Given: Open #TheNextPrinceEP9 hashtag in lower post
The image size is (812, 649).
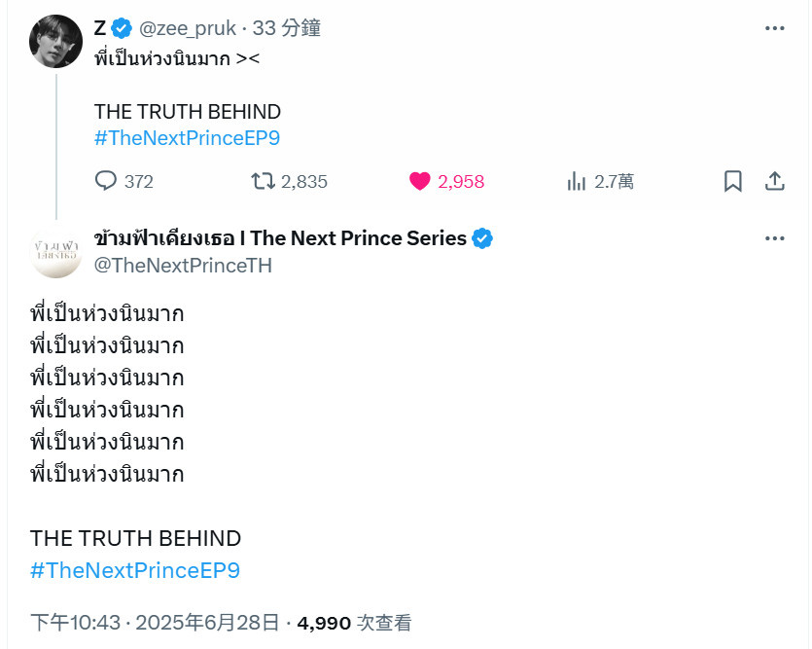Looking at the screenshot, I should pos(135,570).
